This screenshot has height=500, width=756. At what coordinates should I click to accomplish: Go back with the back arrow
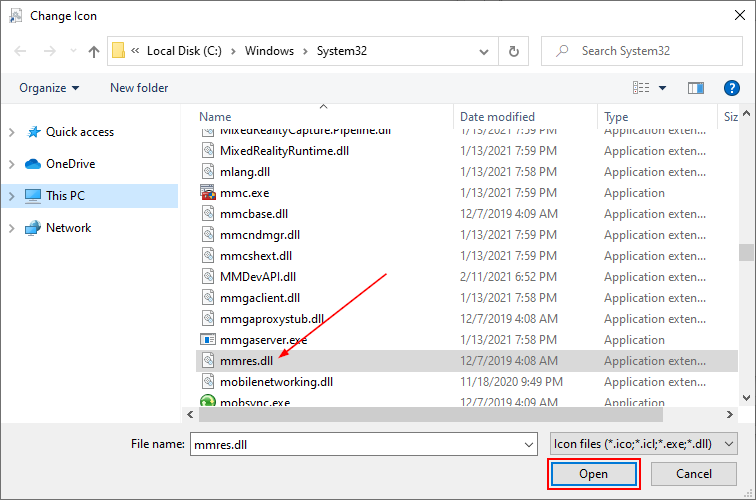20,51
